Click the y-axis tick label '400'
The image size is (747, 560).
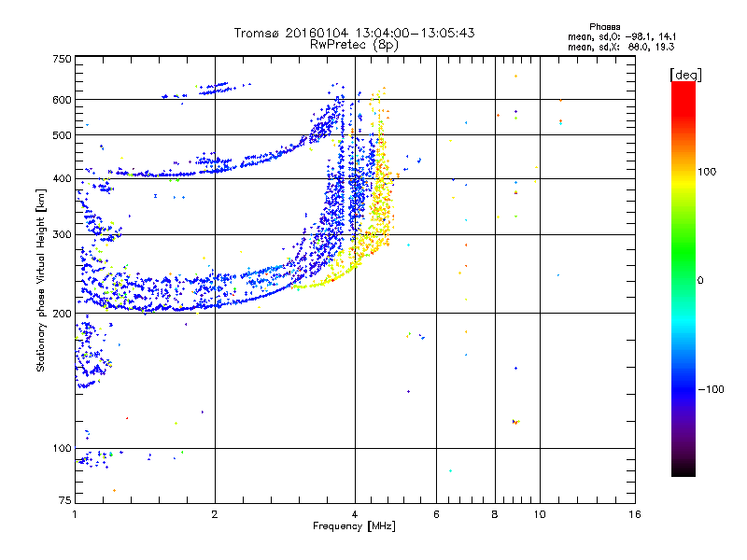62,178
